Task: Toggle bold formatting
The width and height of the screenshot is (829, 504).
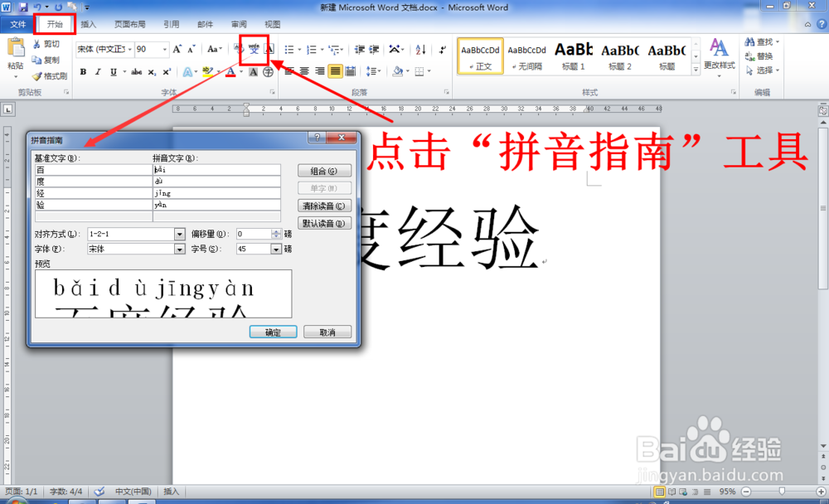Action: 83,71
